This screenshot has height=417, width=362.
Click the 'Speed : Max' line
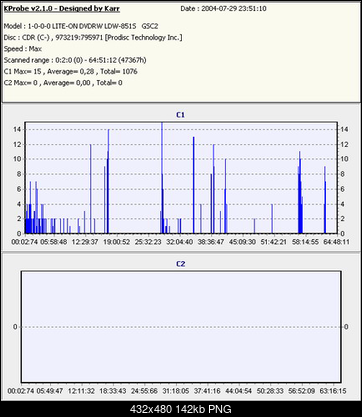(x=23, y=49)
